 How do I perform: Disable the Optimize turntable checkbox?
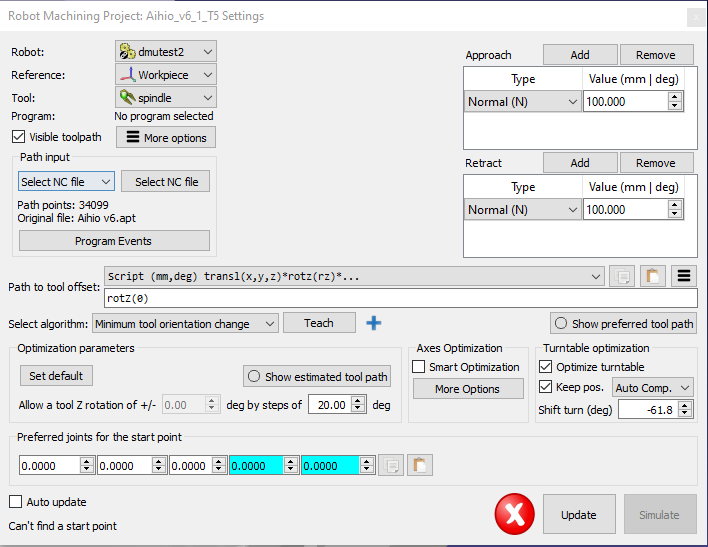[x=545, y=367]
